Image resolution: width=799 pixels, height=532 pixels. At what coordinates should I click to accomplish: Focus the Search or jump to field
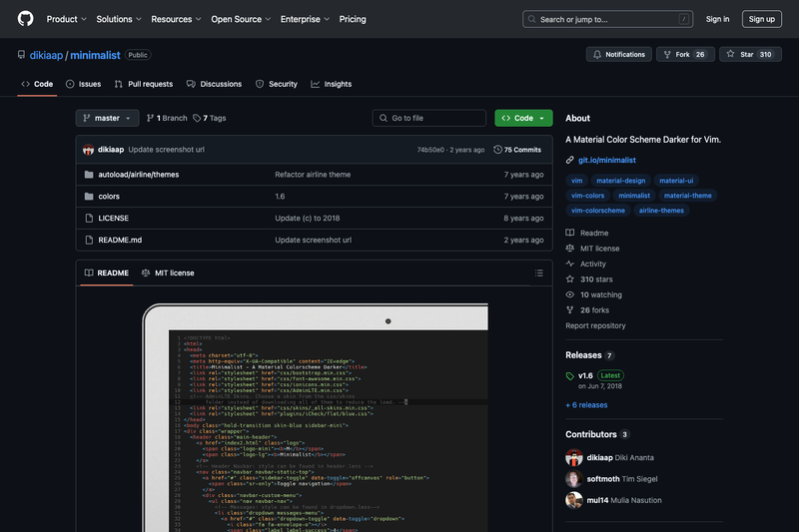pyautogui.click(x=607, y=19)
